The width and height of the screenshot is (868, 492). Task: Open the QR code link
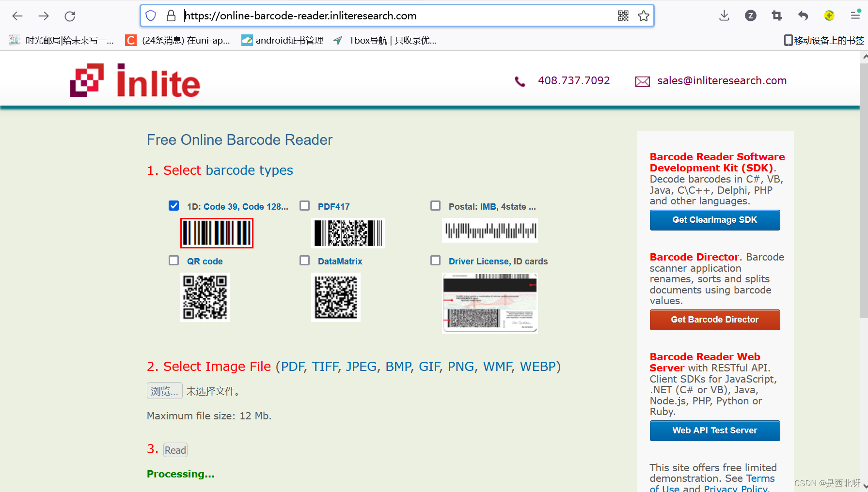pyautogui.click(x=205, y=261)
